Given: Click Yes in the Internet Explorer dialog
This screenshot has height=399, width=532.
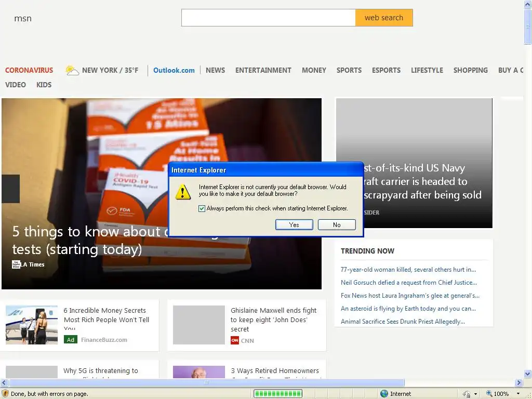Looking at the screenshot, I should [294, 224].
